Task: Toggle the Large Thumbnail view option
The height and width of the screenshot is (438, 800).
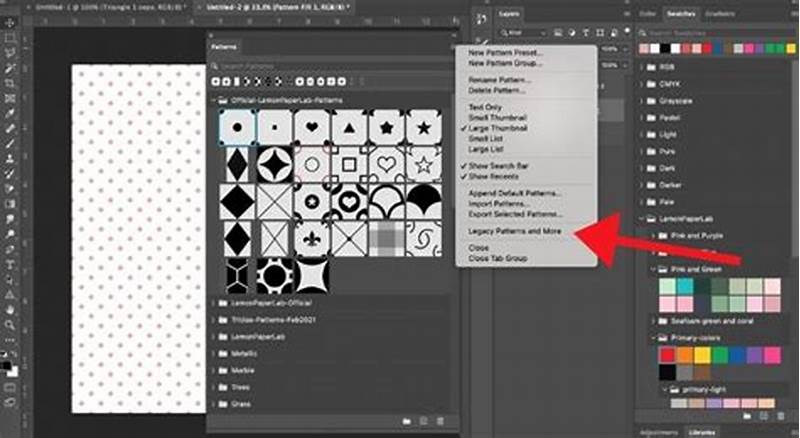Action: [497, 128]
